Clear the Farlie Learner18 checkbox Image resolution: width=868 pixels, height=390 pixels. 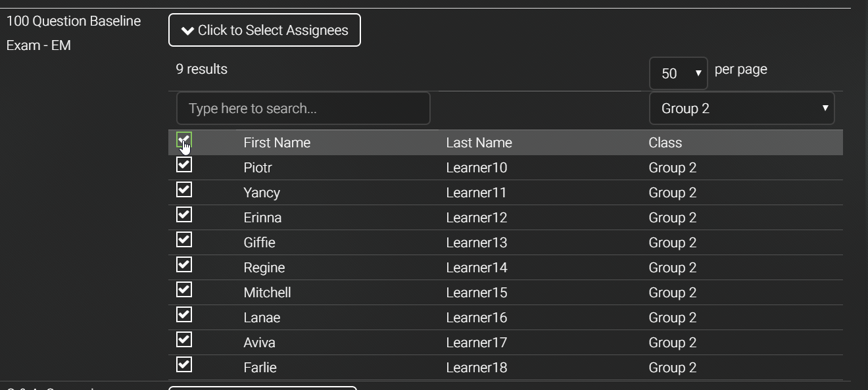pyautogui.click(x=184, y=365)
